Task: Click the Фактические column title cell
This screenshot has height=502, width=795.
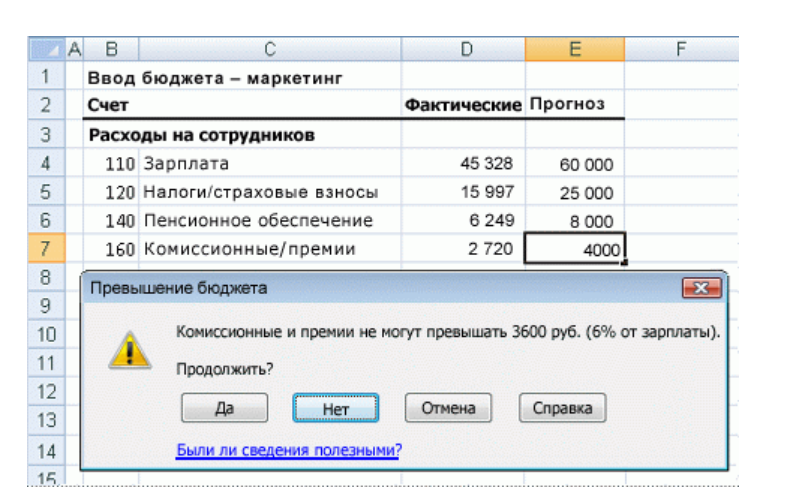Action: pyautogui.click(x=463, y=105)
